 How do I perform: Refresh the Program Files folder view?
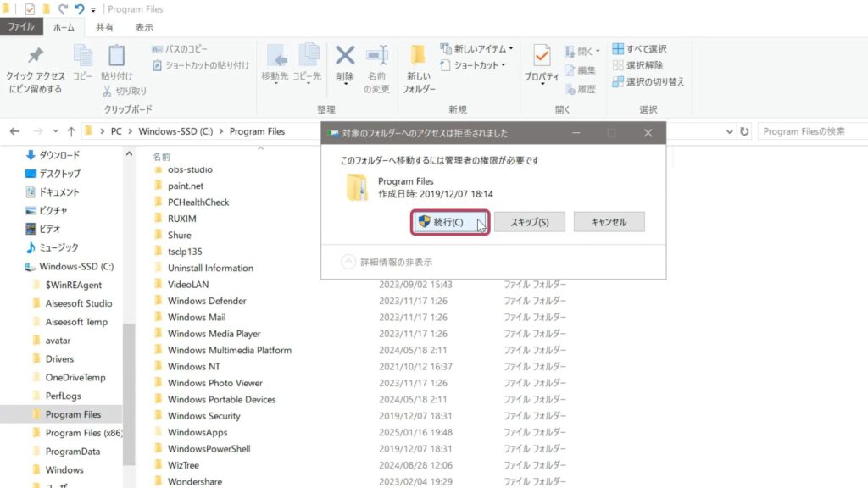pyautogui.click(x=744, y=131)
